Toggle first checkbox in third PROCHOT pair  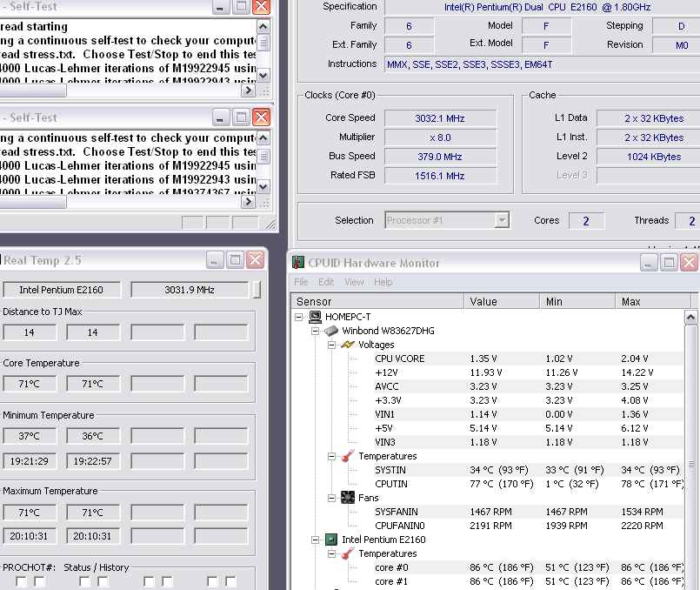pos(149,581)
